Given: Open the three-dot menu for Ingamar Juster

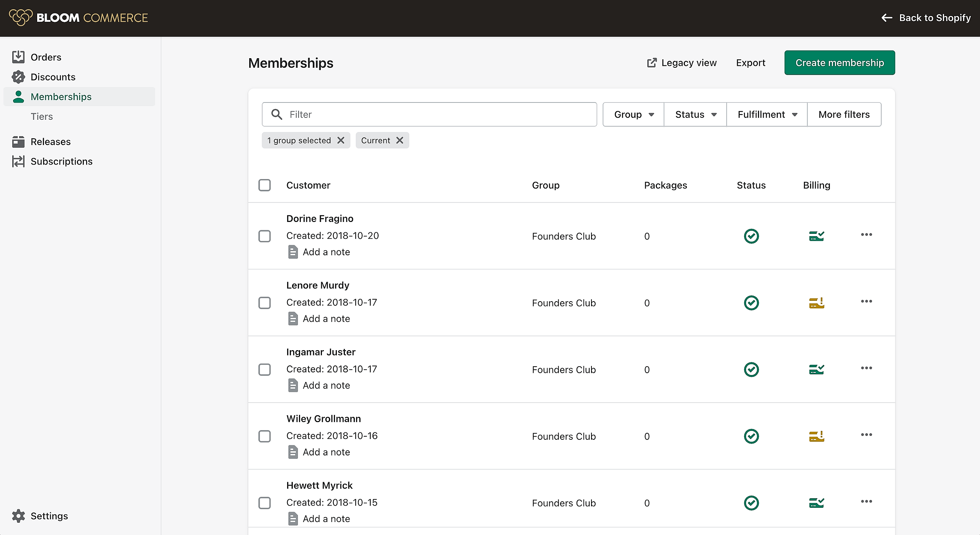Looking at the screenshot, I should click(866, 368).
